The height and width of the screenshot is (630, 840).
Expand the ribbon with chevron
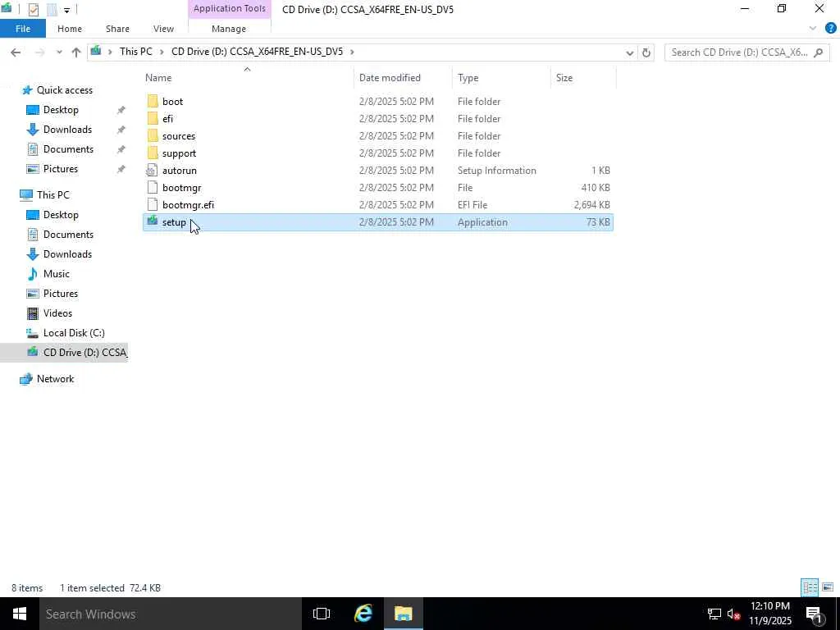point(813,29)
